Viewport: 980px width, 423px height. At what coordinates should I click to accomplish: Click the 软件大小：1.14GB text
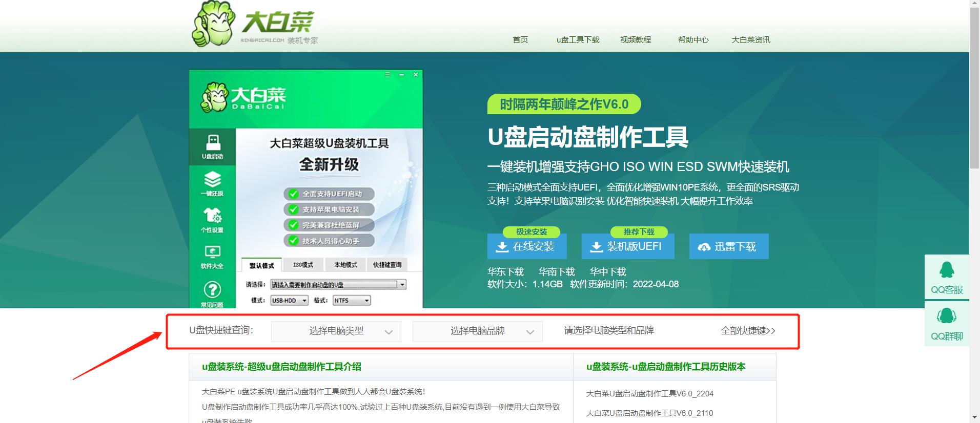525,284
